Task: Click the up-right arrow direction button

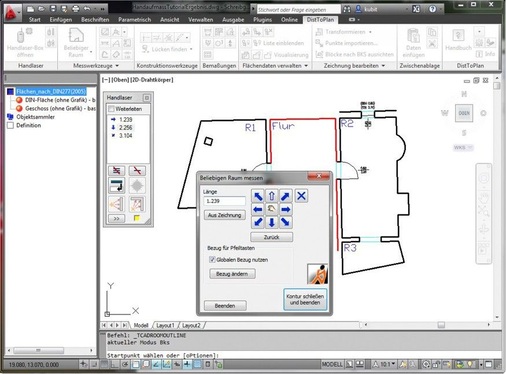Action: pyautogui.click(x=285, y=196)
